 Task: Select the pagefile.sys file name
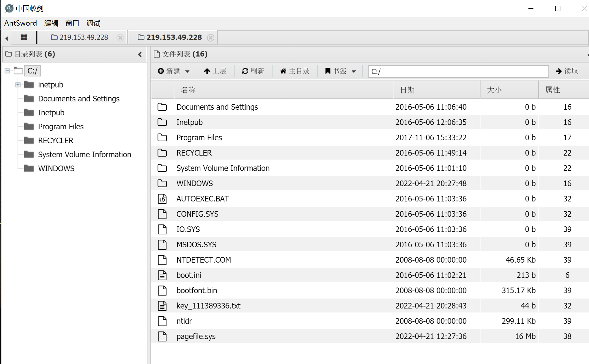(x=196, y=336)
